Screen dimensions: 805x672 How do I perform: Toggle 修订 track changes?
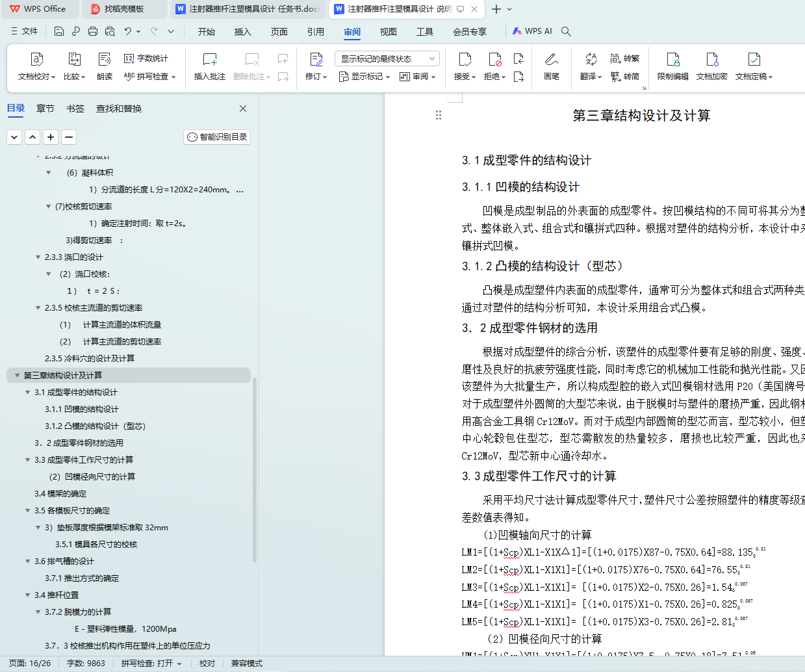(x=316, y=67)
